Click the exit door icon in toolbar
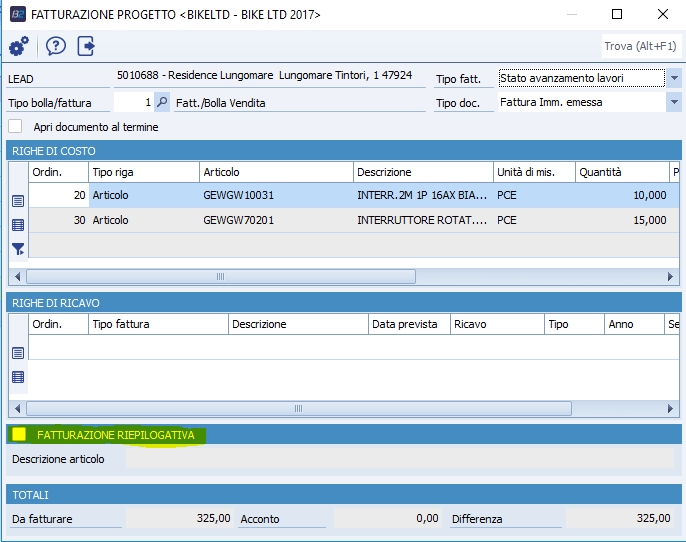 click(x=86, y=46)
